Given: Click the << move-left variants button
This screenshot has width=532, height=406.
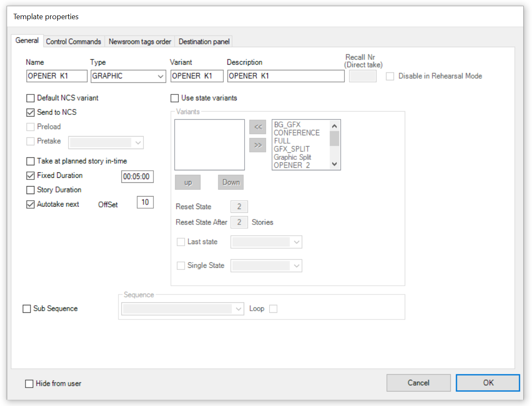Looking at the screenshot, I should pos(257,127).
